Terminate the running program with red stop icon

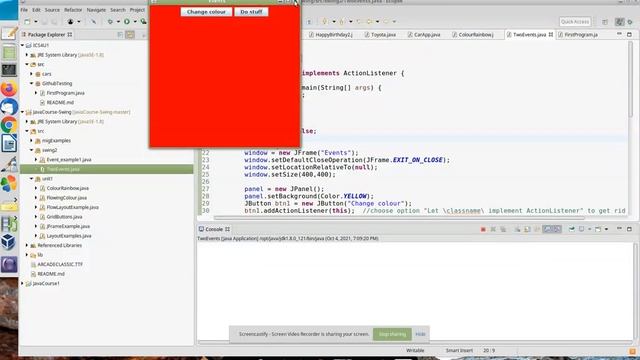coord(483,229)
